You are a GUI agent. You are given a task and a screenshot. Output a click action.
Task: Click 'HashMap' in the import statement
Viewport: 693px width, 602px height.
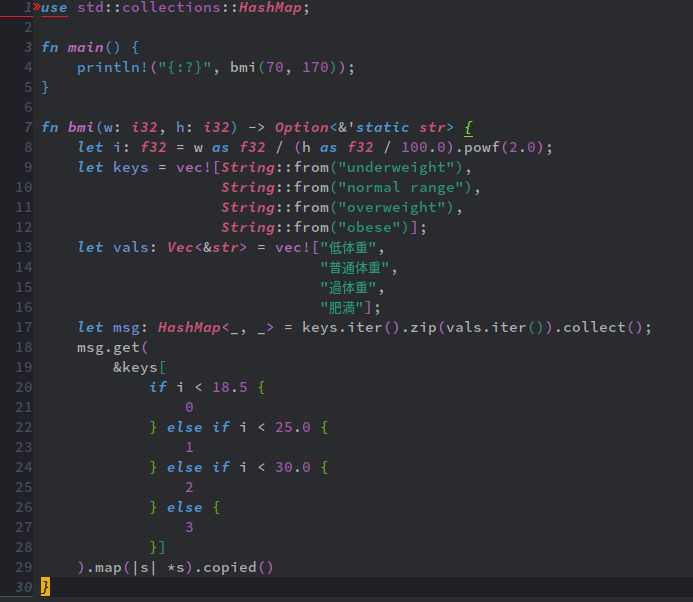click(x=270, y=8)
